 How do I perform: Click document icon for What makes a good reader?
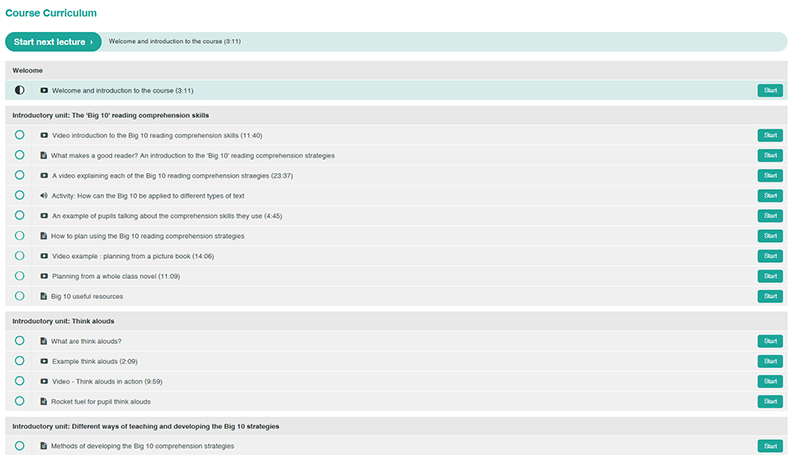click(x=43, y=155)
